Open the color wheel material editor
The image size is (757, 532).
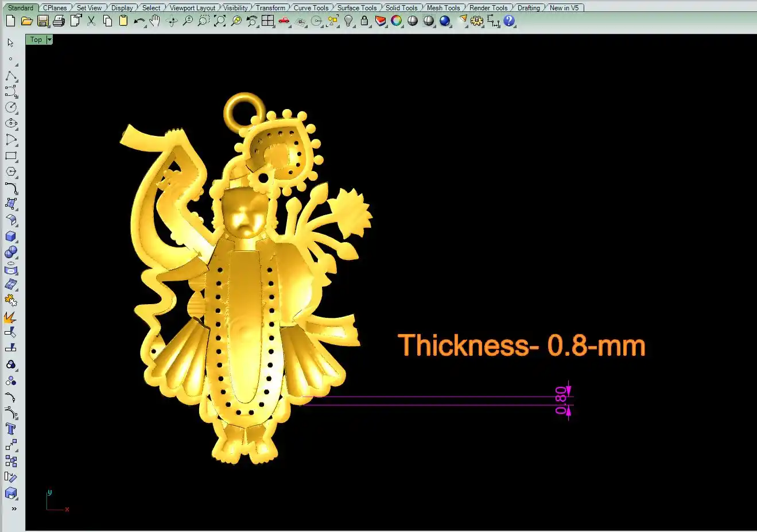pyautogui.click(x=397, y=21)
